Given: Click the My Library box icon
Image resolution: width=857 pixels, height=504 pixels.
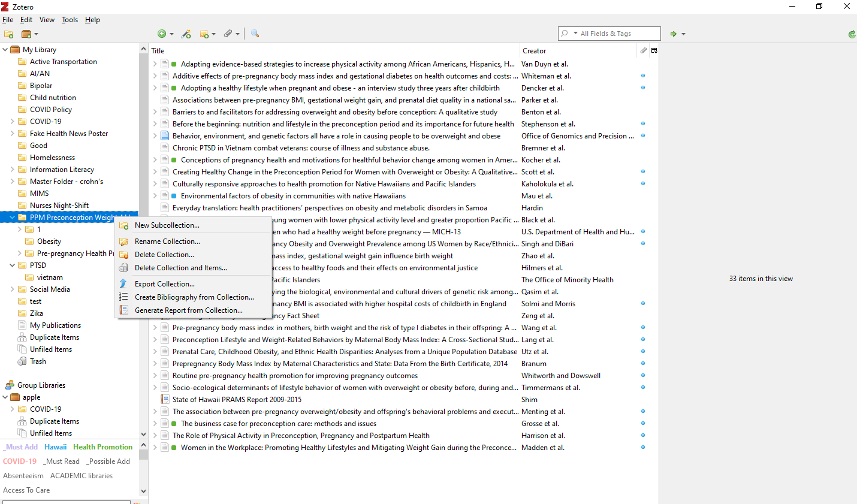Looking at the screenshot, I should tap(15, 50).
